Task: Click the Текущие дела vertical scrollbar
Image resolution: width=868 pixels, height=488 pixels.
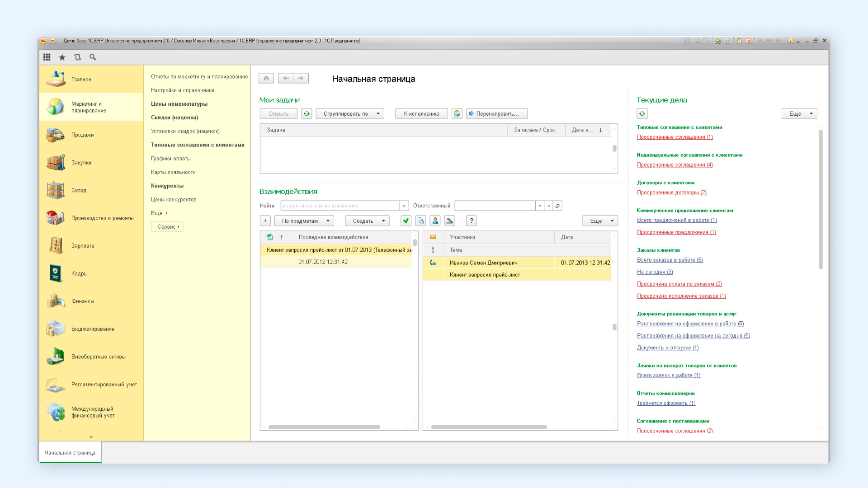Action: (821, 199)
